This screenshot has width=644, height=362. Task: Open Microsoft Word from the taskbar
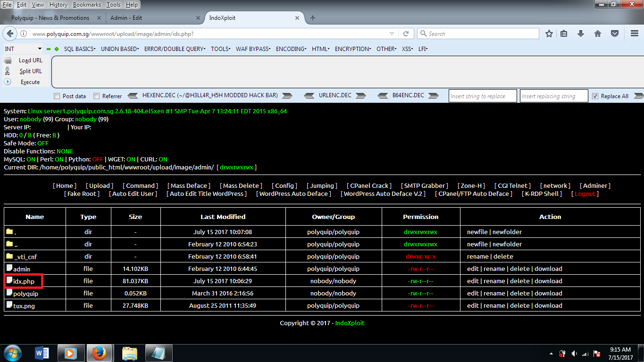42,353
